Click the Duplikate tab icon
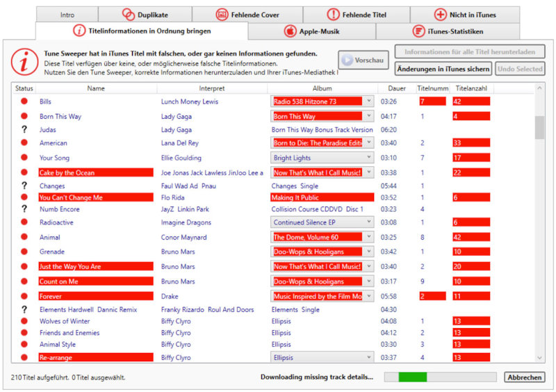 point(129,15)
